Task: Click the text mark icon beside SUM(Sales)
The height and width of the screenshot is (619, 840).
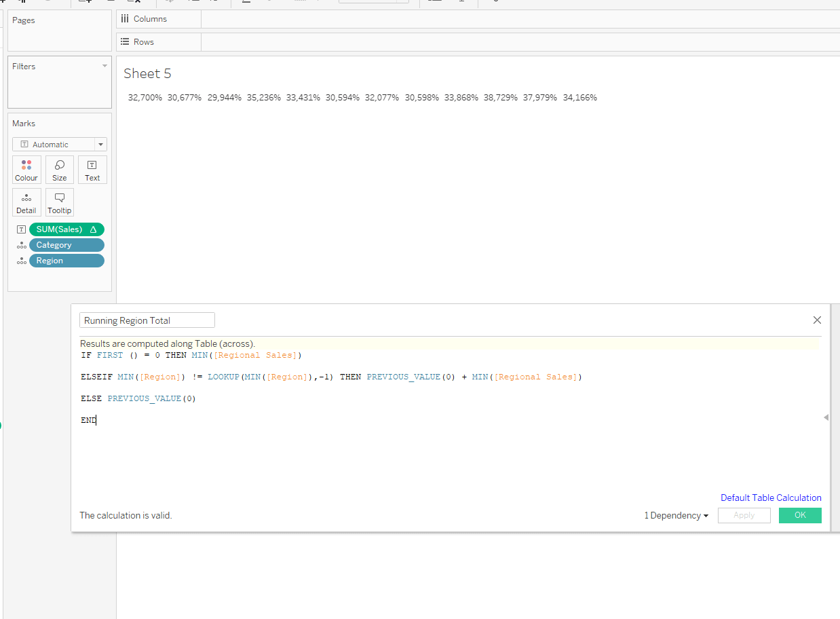Action: pos(22,229)
